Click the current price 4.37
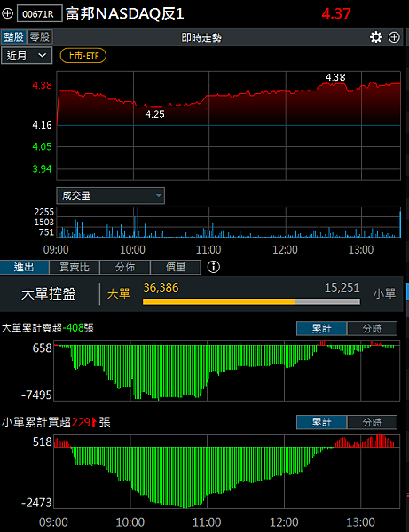The image size is (409, 532). 336,14
